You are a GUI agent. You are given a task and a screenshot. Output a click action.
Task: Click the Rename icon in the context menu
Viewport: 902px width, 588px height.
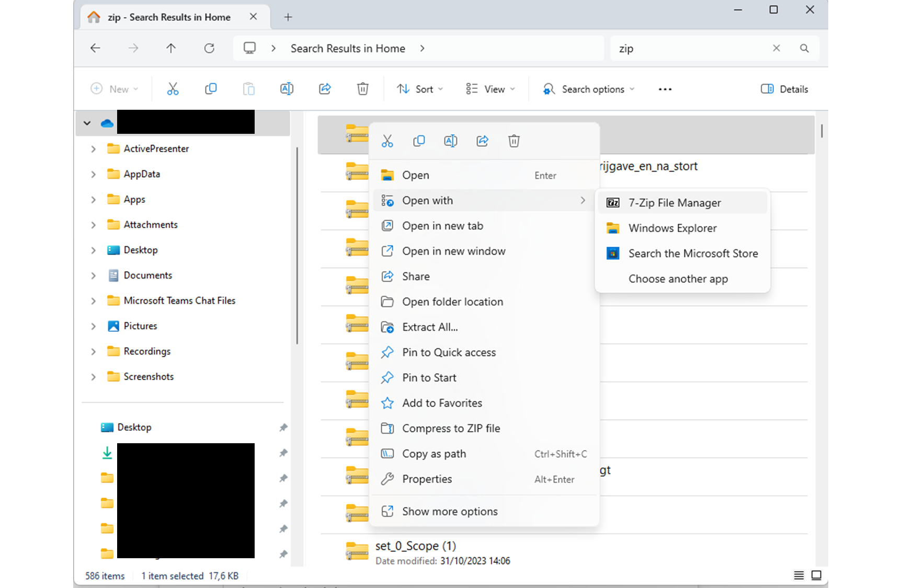click(450, 141)
